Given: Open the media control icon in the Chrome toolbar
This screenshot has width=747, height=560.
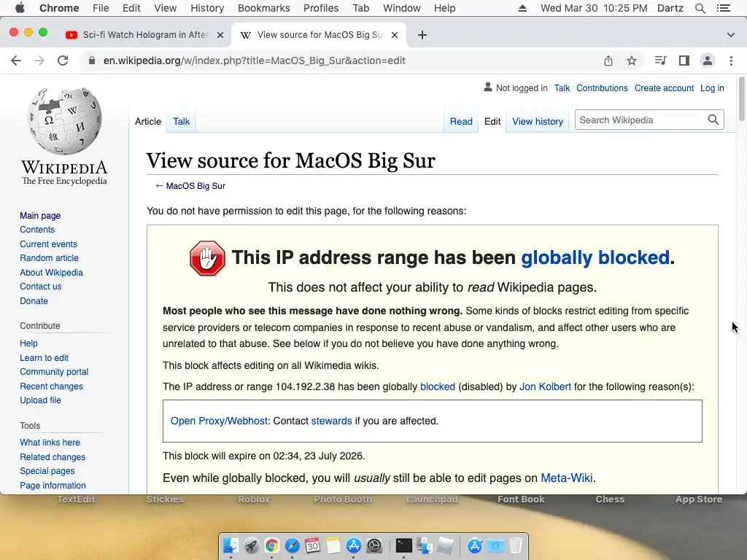Looking at the screenshot, I should tap(660, 61).
